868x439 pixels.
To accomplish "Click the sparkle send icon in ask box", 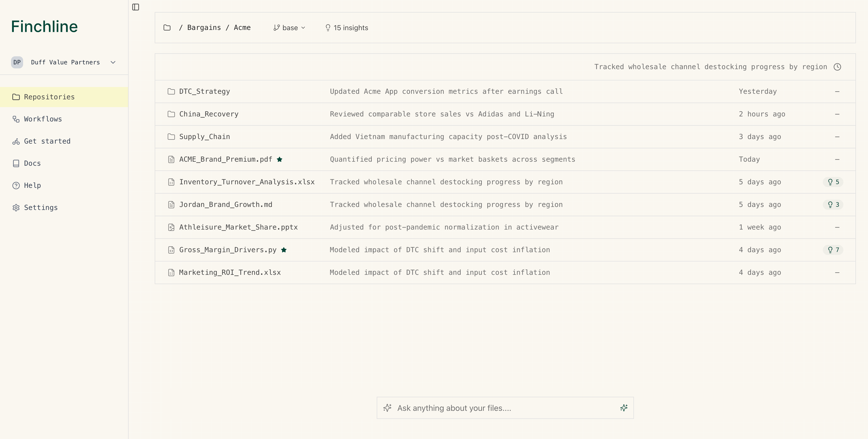I will tap(624, 408).
